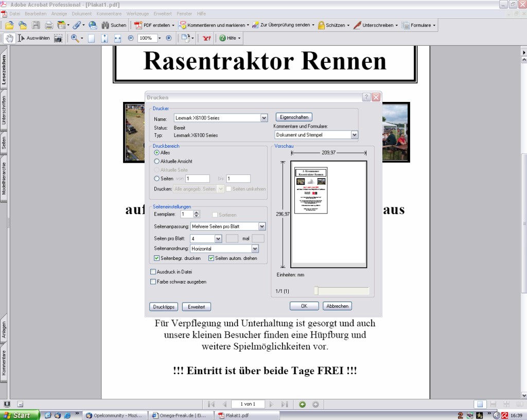Click the binoculars Suchen icon
The height and width of the screenshot is (420, 527).
pos(106,25)
